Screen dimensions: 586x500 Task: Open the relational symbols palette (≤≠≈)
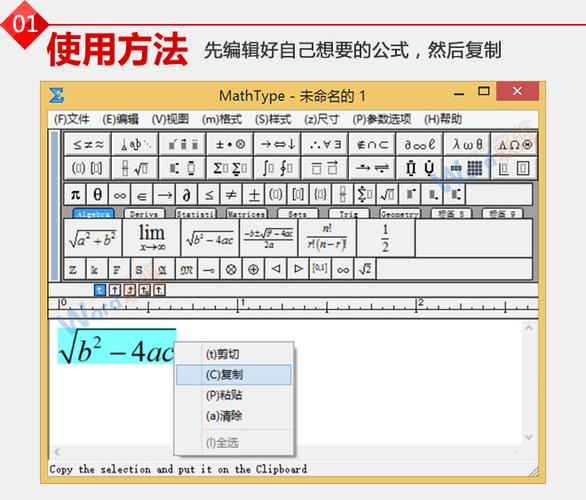(87, 144)
